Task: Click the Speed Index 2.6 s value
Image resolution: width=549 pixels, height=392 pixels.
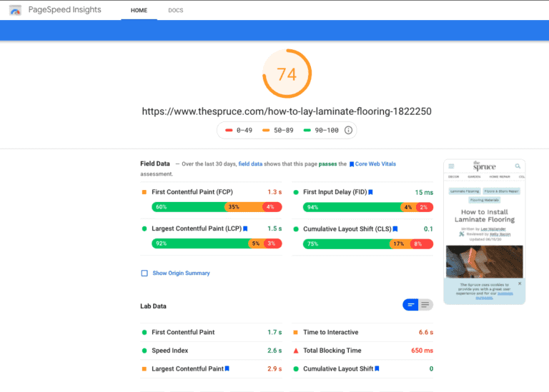Action: 274,351
